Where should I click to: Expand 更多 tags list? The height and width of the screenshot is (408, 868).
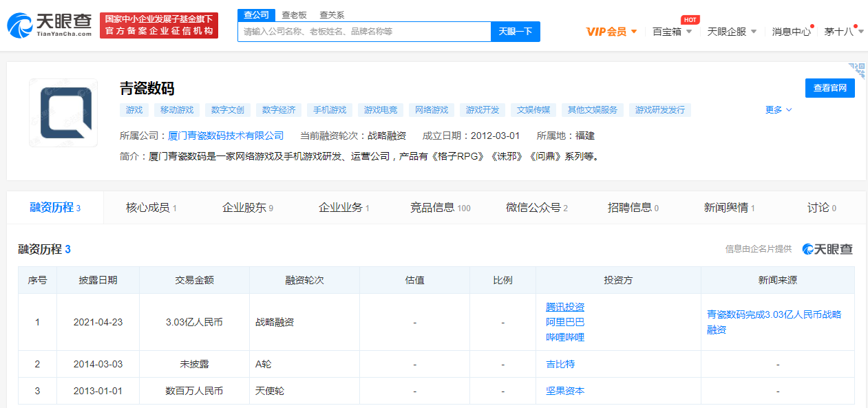(x=779, y=110)
